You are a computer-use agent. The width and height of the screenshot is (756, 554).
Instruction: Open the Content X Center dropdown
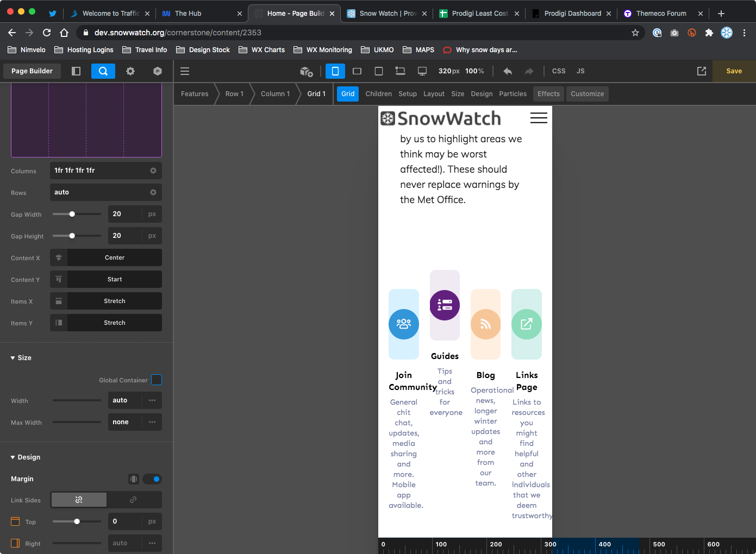pyautogui.click(x=114, y=257)
